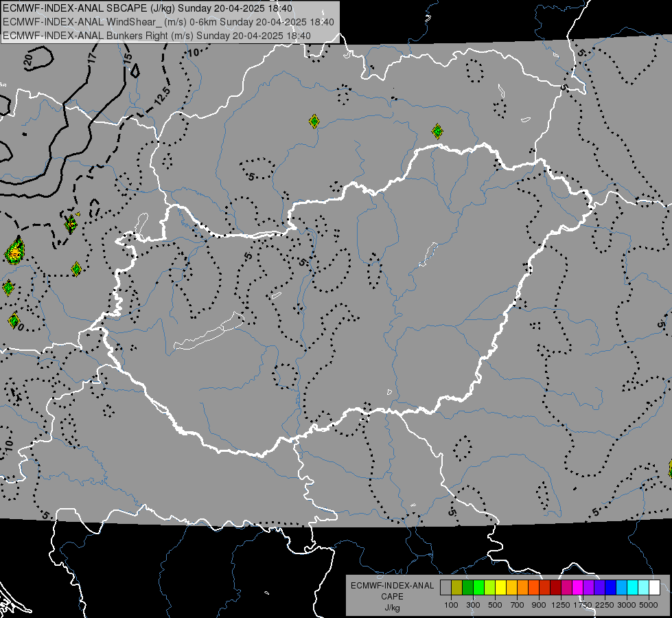Viewport: 672px width, 618px height.
Task: Click the 17 wind shear contour label
Action: [92, 58]
